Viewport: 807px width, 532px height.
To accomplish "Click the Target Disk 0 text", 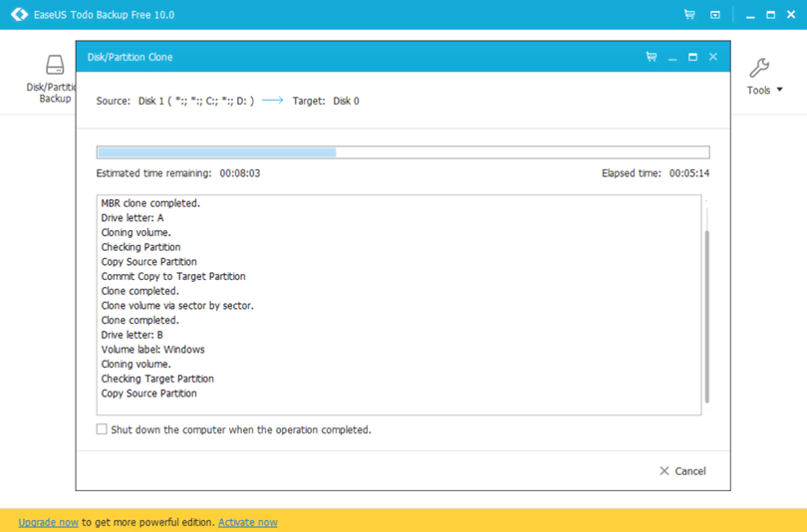I will tap(346, 101).
